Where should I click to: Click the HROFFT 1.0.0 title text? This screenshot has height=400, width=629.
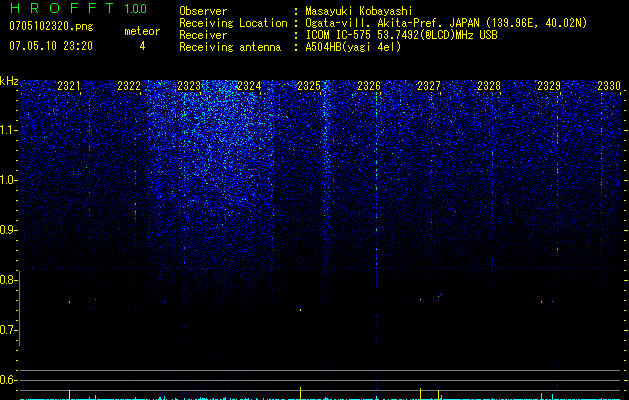click(x=78, y=8)
